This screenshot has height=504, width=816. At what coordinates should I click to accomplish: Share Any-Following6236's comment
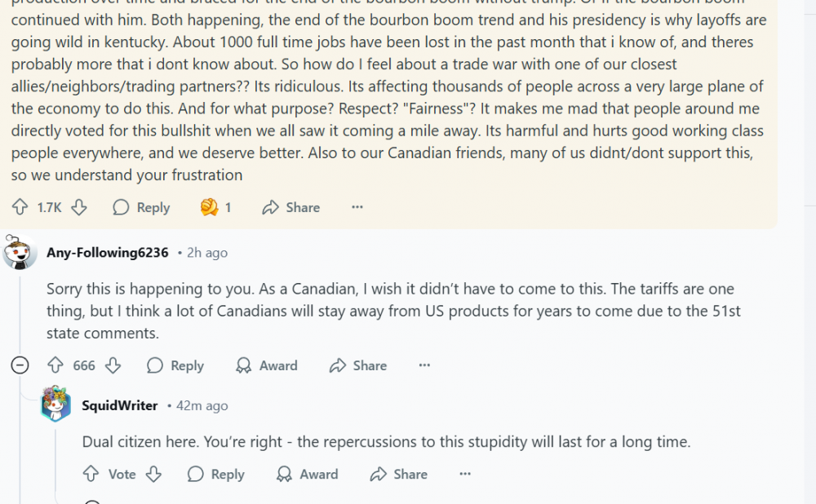point(358,366)
